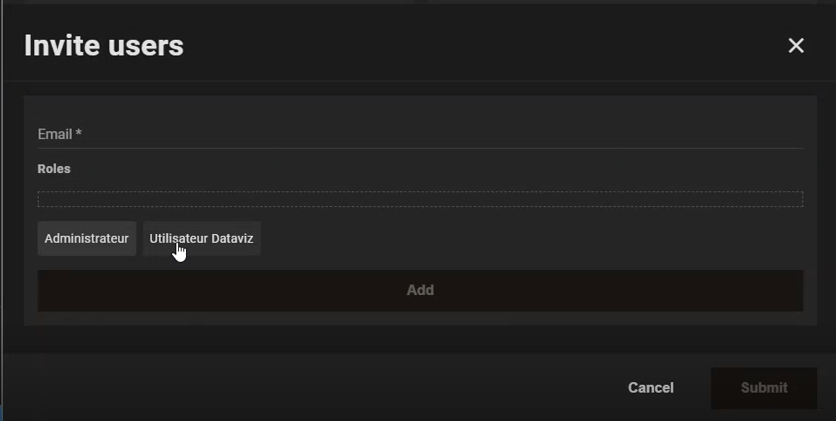The image size is (836, 421).
Task: Click the greyed-out Submit button
Action: click(x=763, y=388)
